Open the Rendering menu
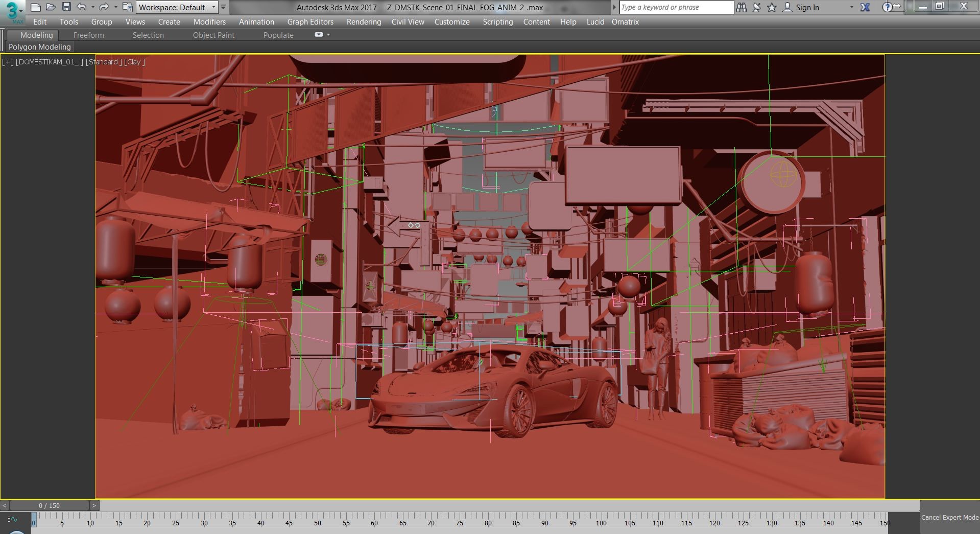 point(364,22)
